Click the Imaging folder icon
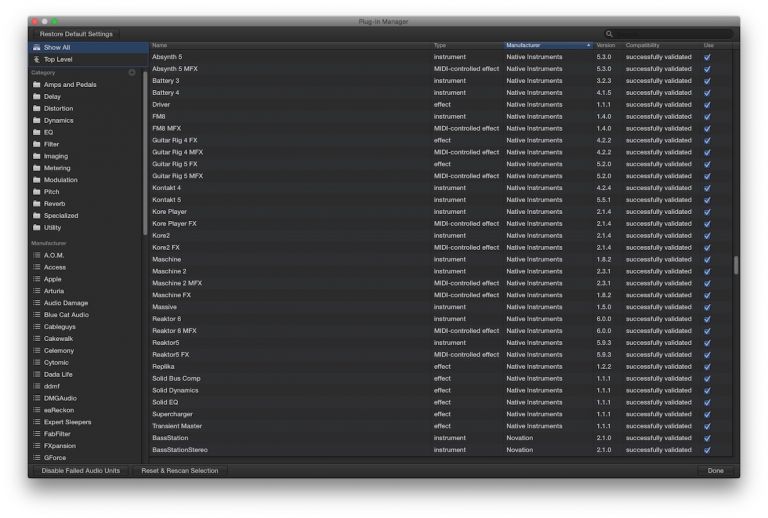The width and height of the screenshot is (768, 518). pyautogui.click(x=37, y=156)
